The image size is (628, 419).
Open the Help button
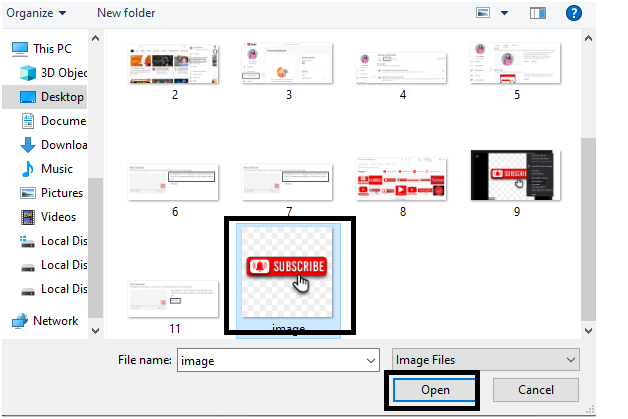574,13
